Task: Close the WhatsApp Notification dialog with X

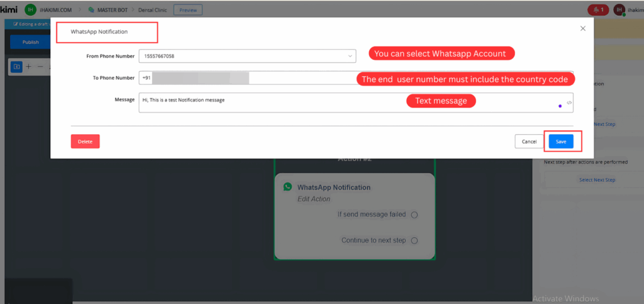Action: click(x=582, y=28)
